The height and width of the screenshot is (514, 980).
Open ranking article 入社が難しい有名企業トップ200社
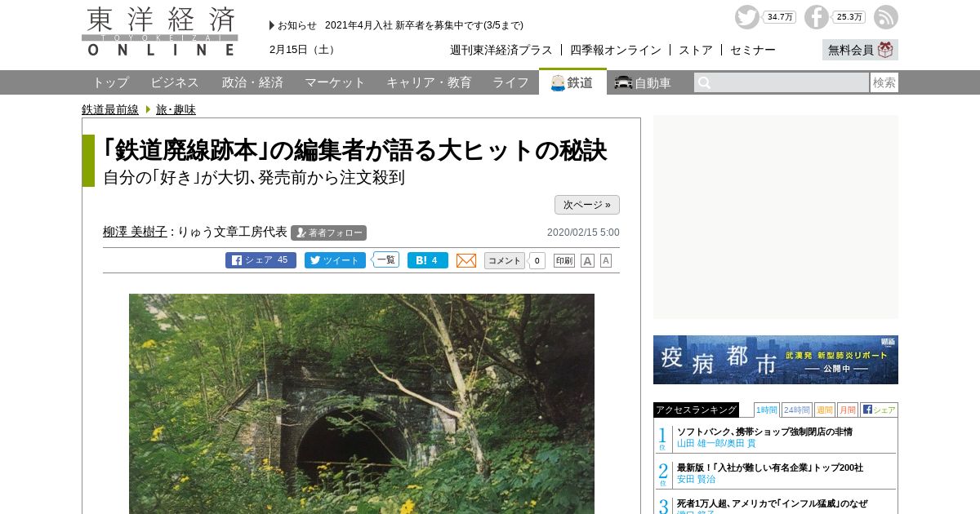(x=769, y=467)
